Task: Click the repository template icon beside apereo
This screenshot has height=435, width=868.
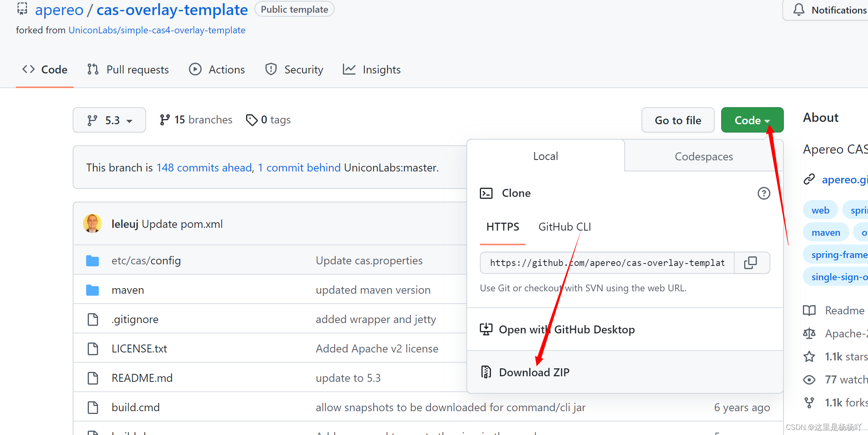Action: (x=22, y=8)
